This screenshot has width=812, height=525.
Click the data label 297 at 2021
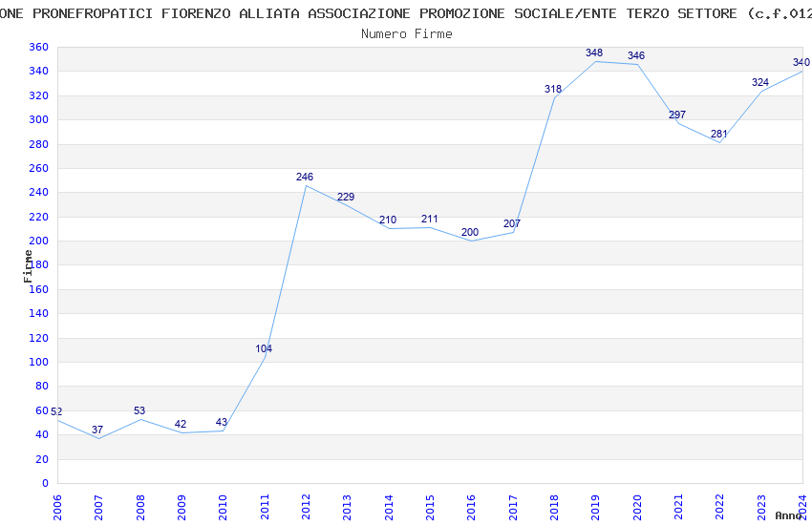(x=677, y=115)
